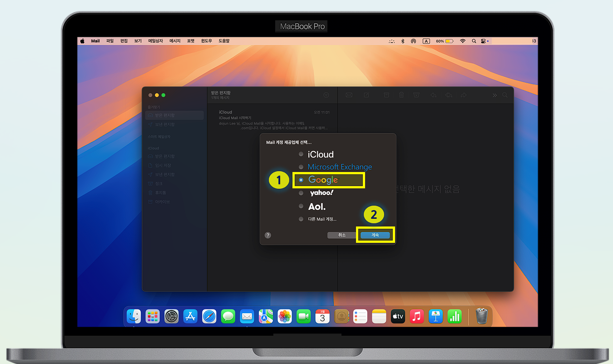This screenshot has width=613, height=364.
Task: Open Apple TV from the Dock
Action: [398, 316]
